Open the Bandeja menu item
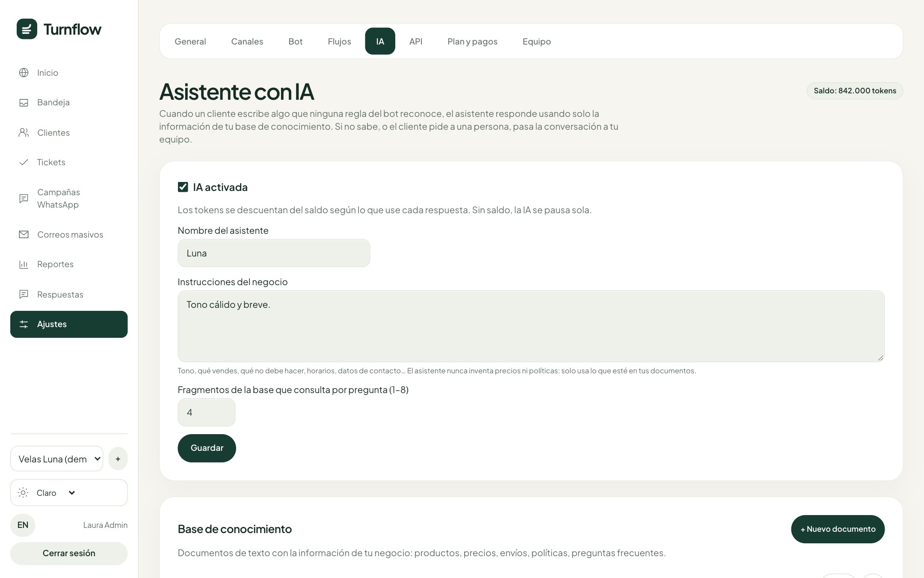Screen dimensions: 924x578 click(x=69, y=103)
